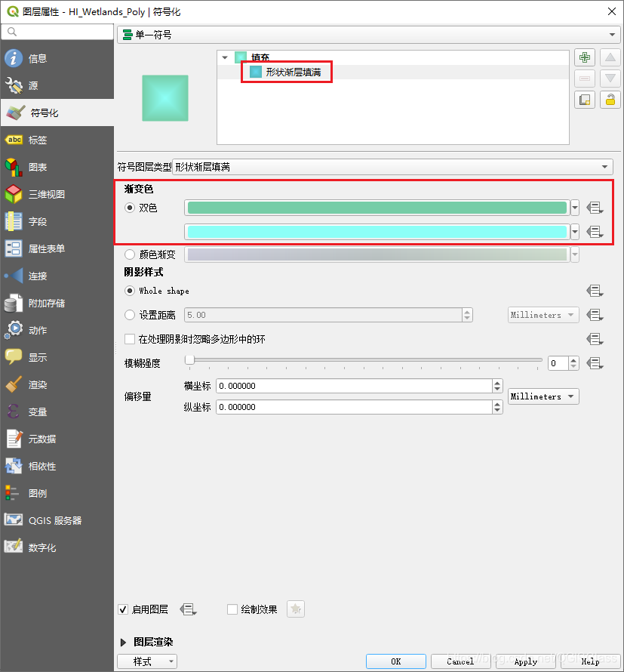Viewport: 624px width, 672px height.
Task: Select the 颜色渐变 radio button
Action: click(x=129, y=254)
